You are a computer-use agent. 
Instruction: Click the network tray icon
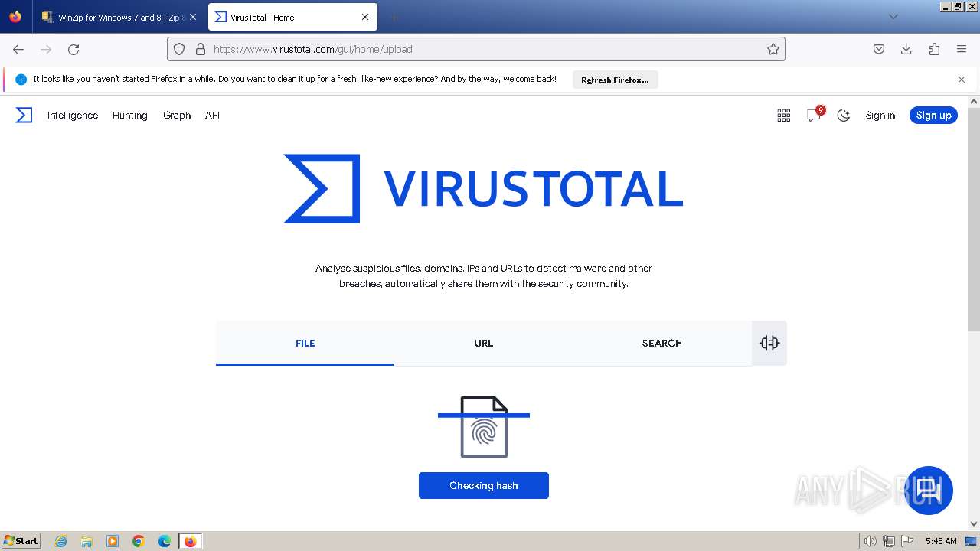click(x=889, y=541)
